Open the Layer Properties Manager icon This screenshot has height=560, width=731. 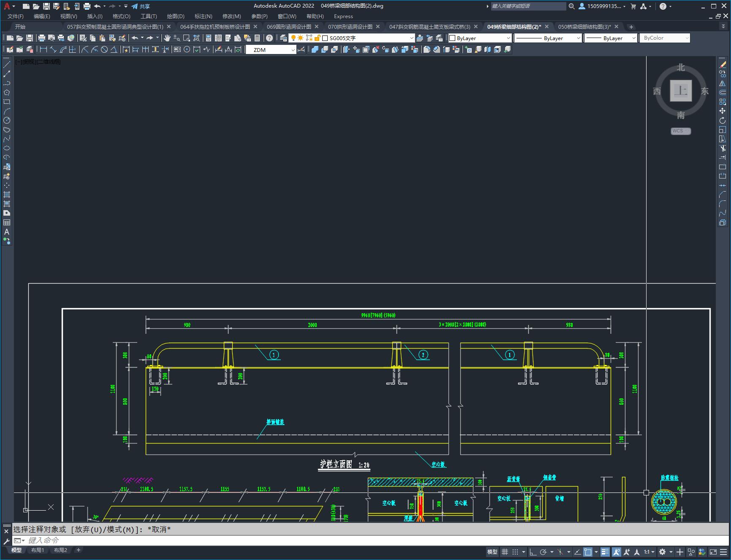coord(283,38)
